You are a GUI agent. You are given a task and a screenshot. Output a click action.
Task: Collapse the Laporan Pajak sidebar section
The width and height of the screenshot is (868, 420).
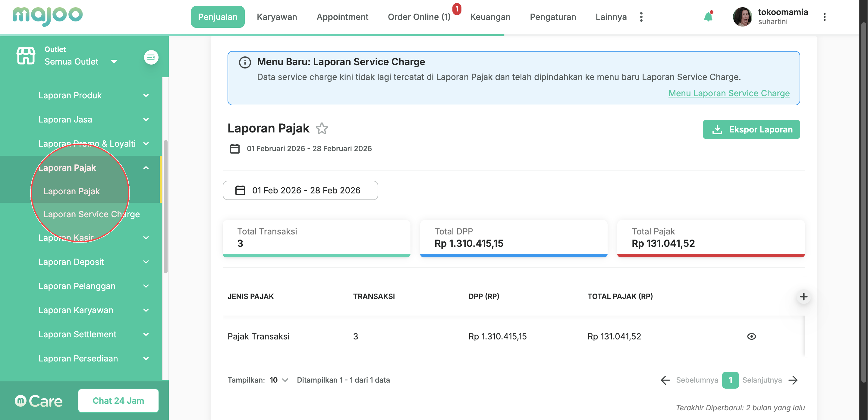click(146, 168)
